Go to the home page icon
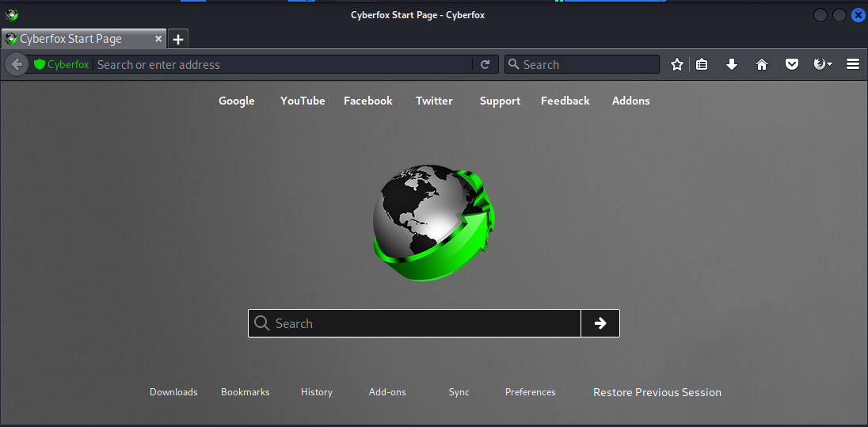 (x=762, y=65)
